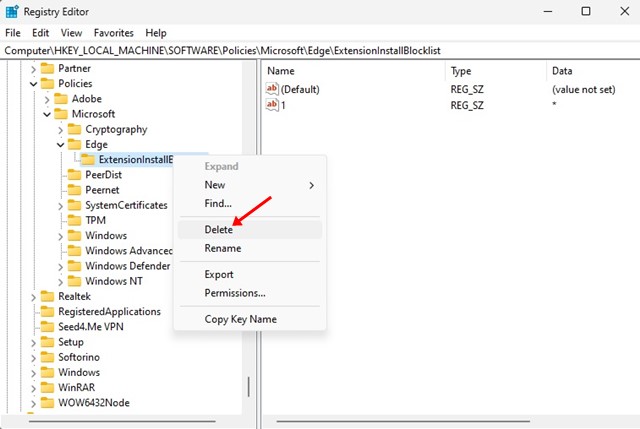Select the Windows NT folder icon
Screen dimensions: 640x429
[74, 281]
